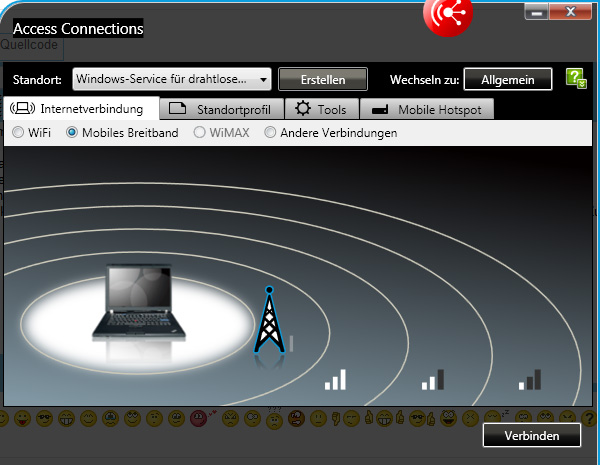Click the nearest signal strength bars icon
The image size is (600, 465).
tap(335, 379)
